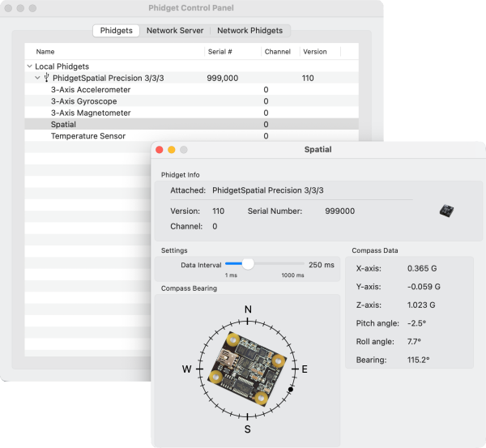The height and width of the screenshot is (448, 486).
Task: Collapse the PhidgetSpatial Precision 3/3/3 device row
Action: coord(37,78)
